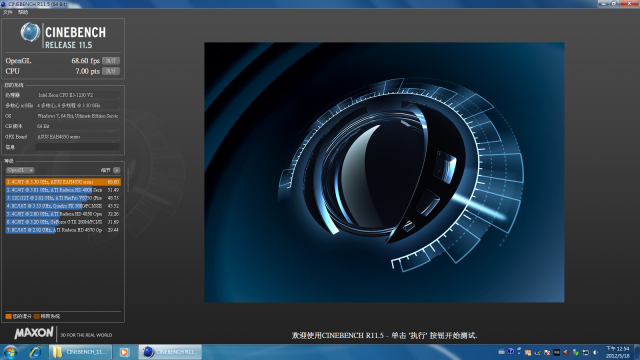Click the red speaker audio tray icon
The height and width of the screenshot is (360, 640).
point(566,352)
